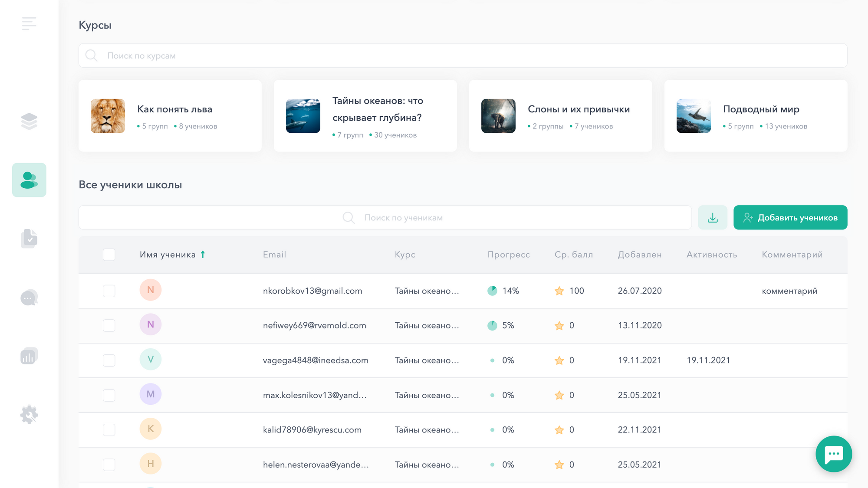The height and width of the screenshot is (488, 868).
Task: Open homework document icon in sidebar
Action: coord(29,239)
